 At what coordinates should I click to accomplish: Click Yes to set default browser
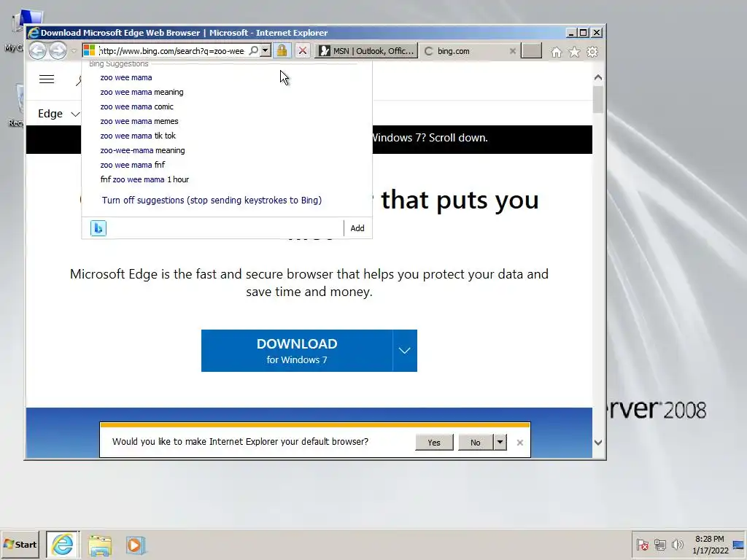[x=434, y=443]
